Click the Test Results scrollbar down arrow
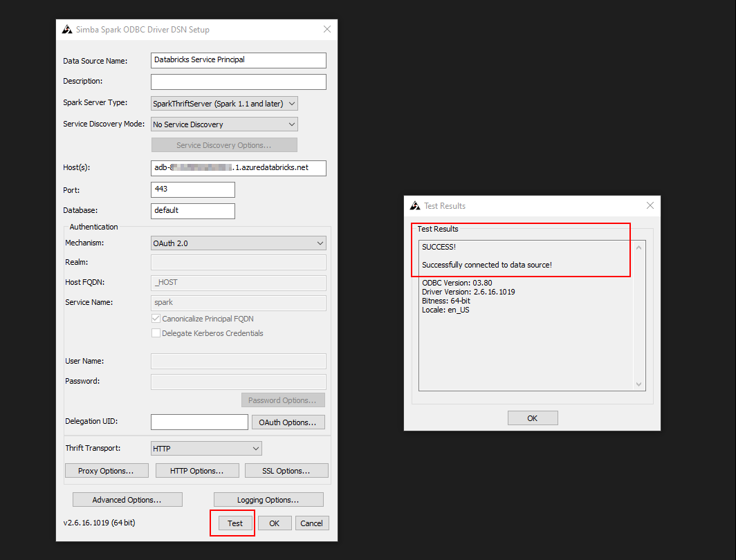 point(639,384)
